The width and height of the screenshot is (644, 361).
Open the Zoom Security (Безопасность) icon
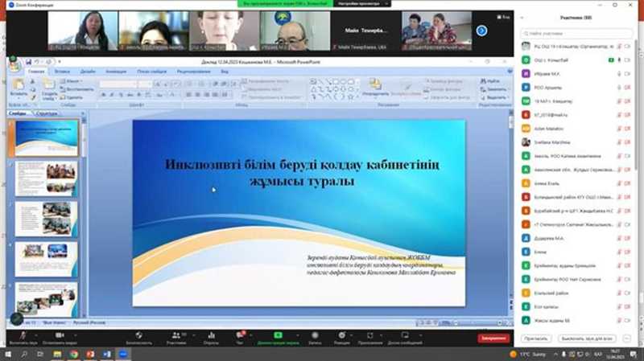(138, 338)
